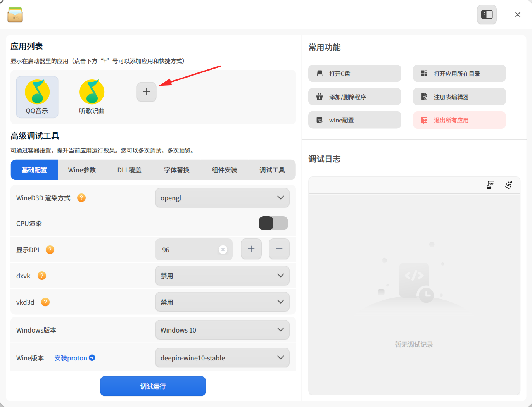Click 退出所有应用 button

[459, 120]
